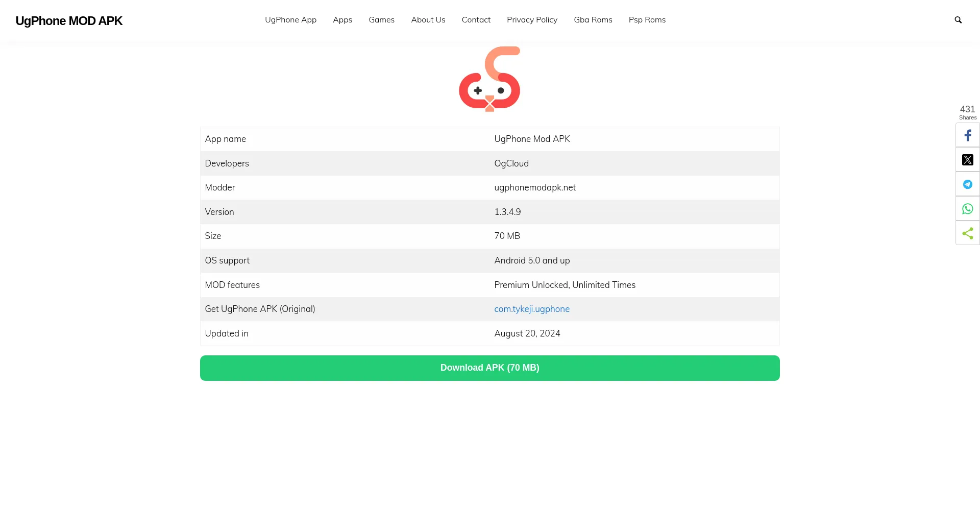980x507 pixels.
Task: Follow the com.tykeji.ugphone link
Action: (532, 309)
